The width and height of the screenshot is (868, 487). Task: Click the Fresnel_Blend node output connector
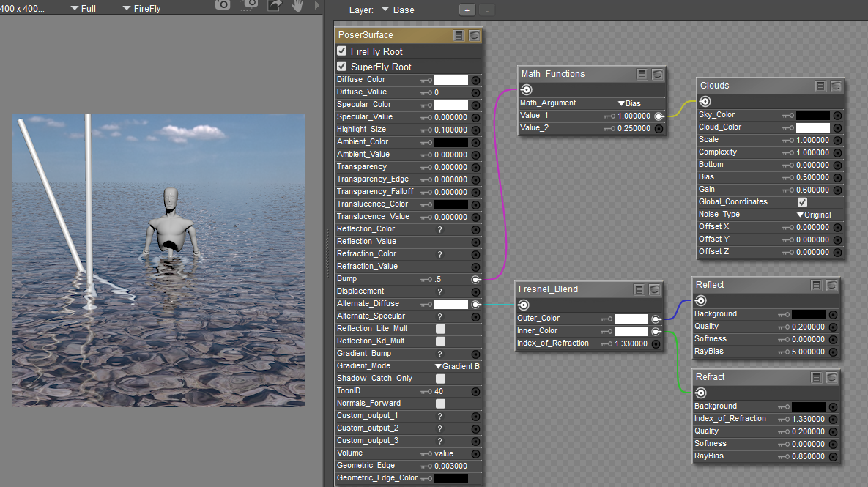tap(524, 305)
